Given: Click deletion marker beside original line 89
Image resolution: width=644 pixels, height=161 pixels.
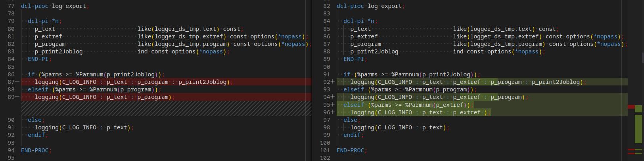Looking at the screenshot, I should tap(17, 97).
